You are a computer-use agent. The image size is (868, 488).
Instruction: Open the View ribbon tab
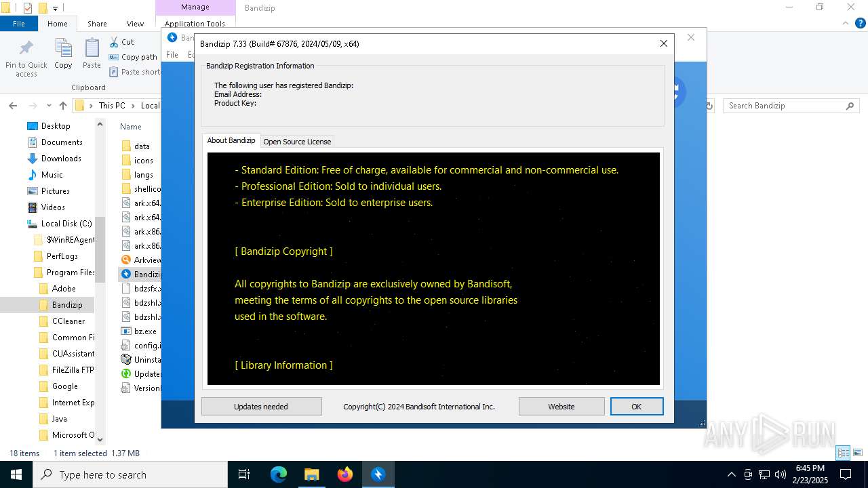tap(135, 24)
